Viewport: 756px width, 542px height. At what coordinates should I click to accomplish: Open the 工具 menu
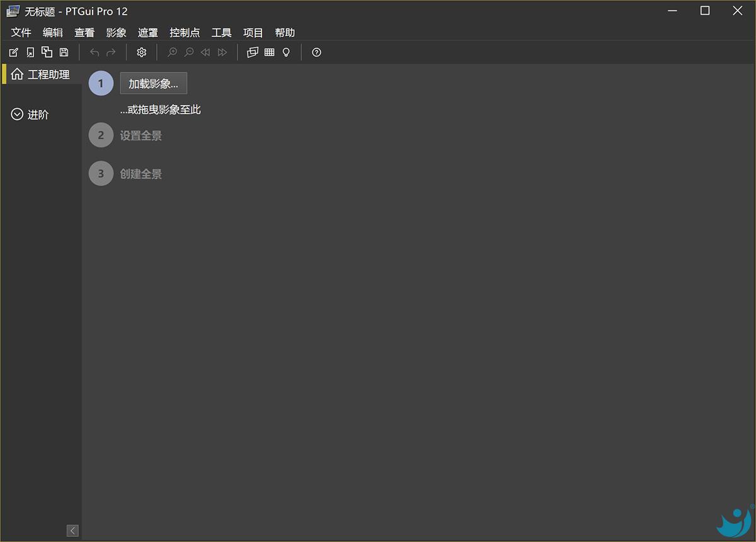(221, 33)
